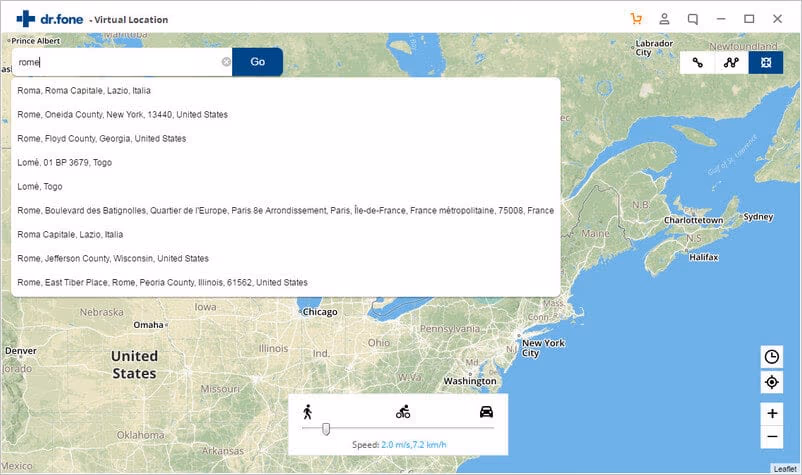Choose walking speed mode

pyautogui.click(x=307, y=411)
